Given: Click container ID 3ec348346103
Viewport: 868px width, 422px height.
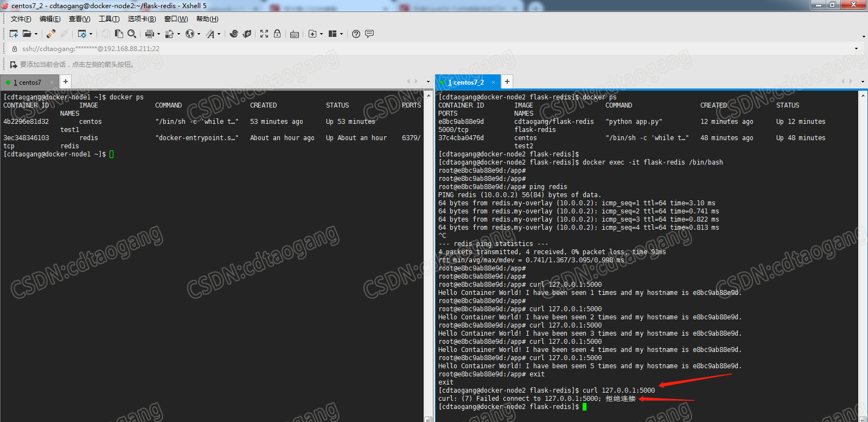Looking at the screenshot, I should point(26,138).
